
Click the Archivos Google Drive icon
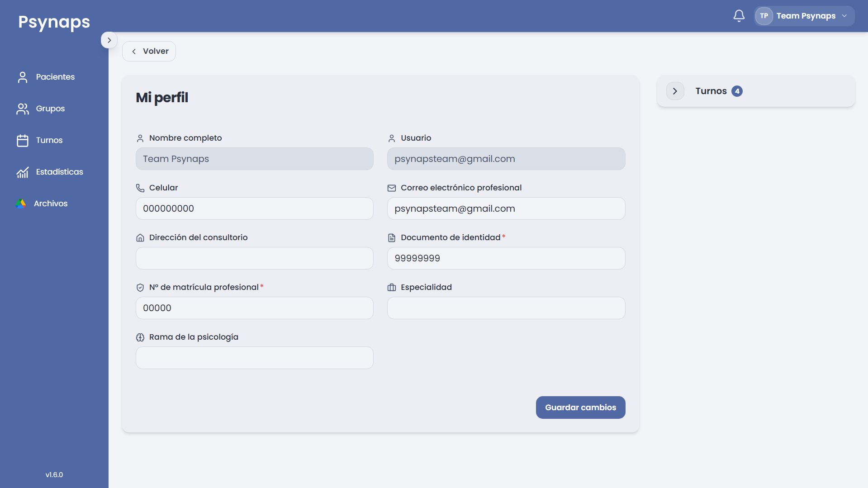pyautogui.click(x=21, y=204)
